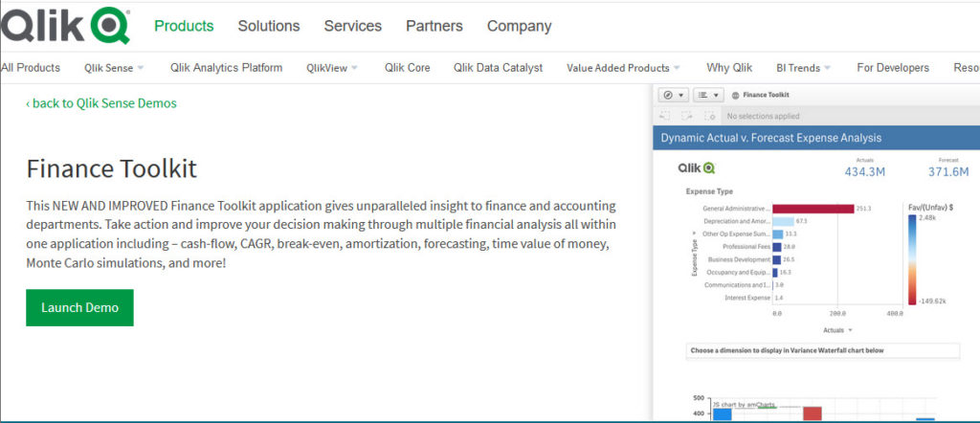This screenshot has height=423, width=980.
Task: Click the 434.3M Actuals value
Action: [x=864, y=171]
